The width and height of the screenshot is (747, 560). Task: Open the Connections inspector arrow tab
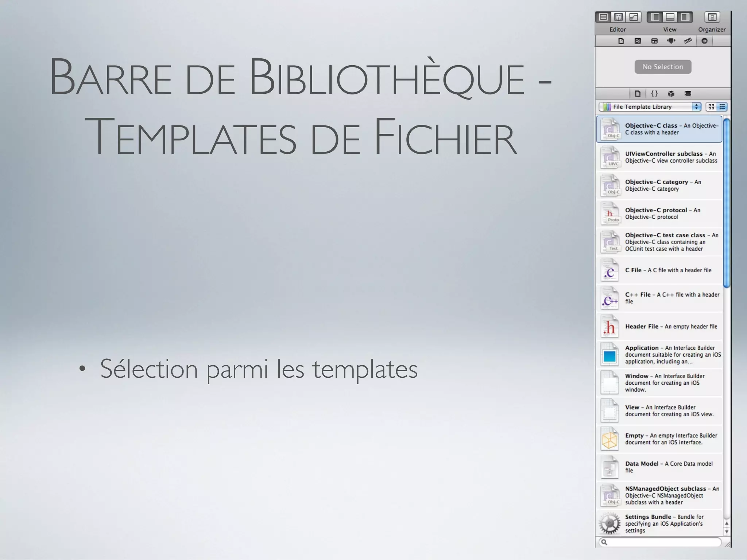[705, 41]
